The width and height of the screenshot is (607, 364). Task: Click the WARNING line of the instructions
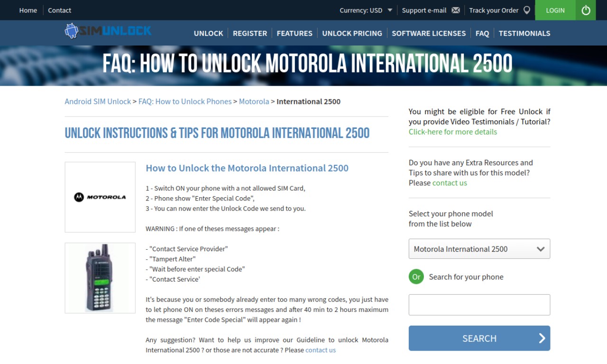tap(212, 228)
